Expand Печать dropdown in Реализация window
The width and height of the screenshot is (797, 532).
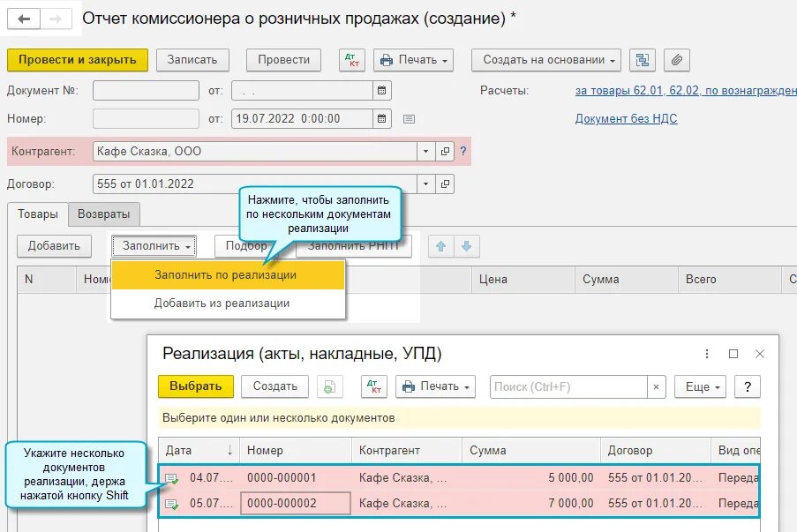point(435,386)
